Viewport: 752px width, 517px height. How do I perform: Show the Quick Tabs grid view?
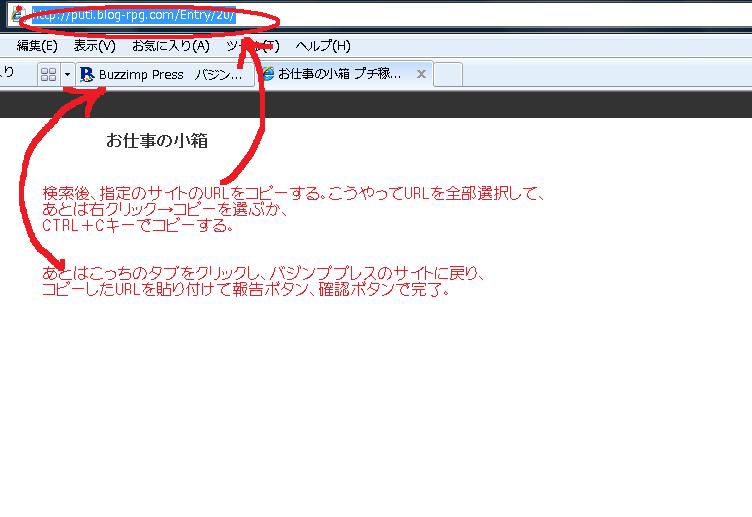point(48,74)
